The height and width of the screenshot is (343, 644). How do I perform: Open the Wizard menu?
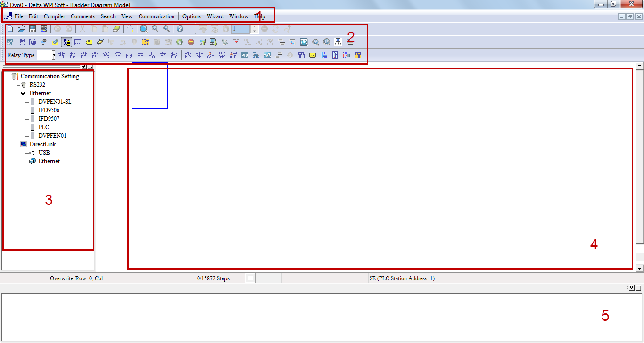[x=215, y=16]
